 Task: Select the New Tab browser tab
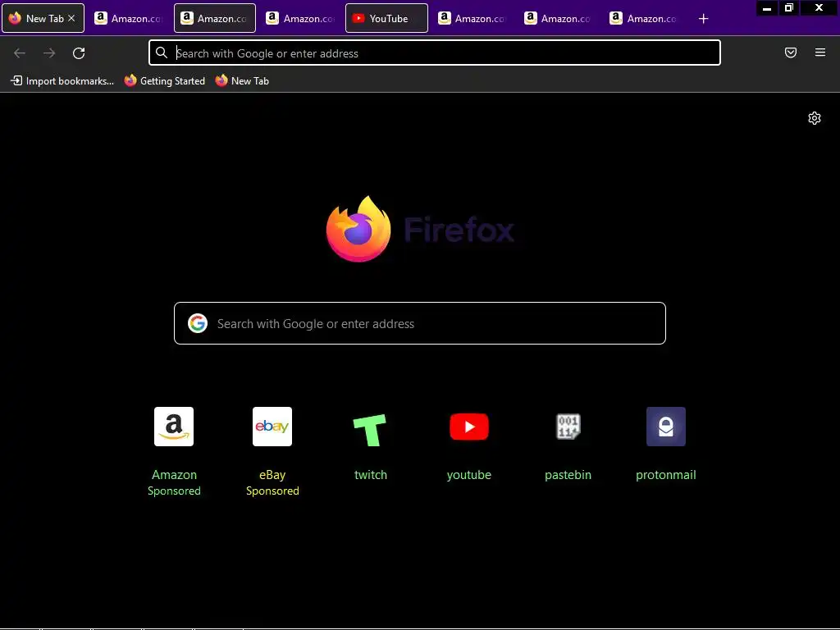43,18
